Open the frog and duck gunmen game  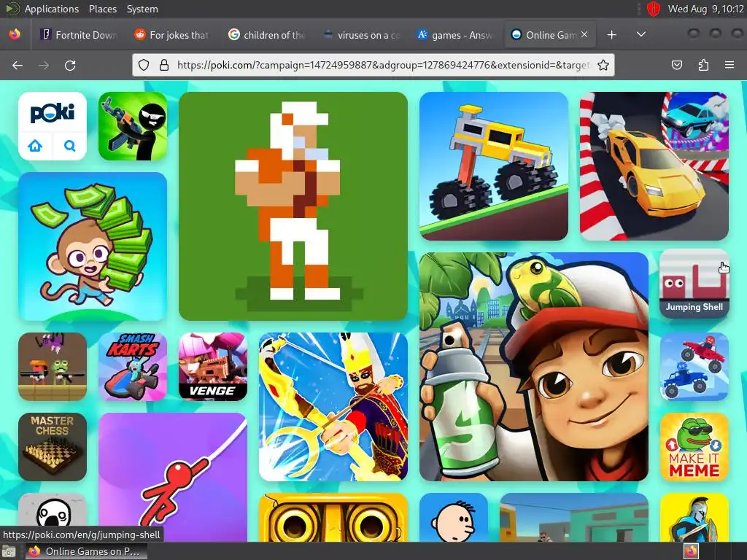coord(53,367)
